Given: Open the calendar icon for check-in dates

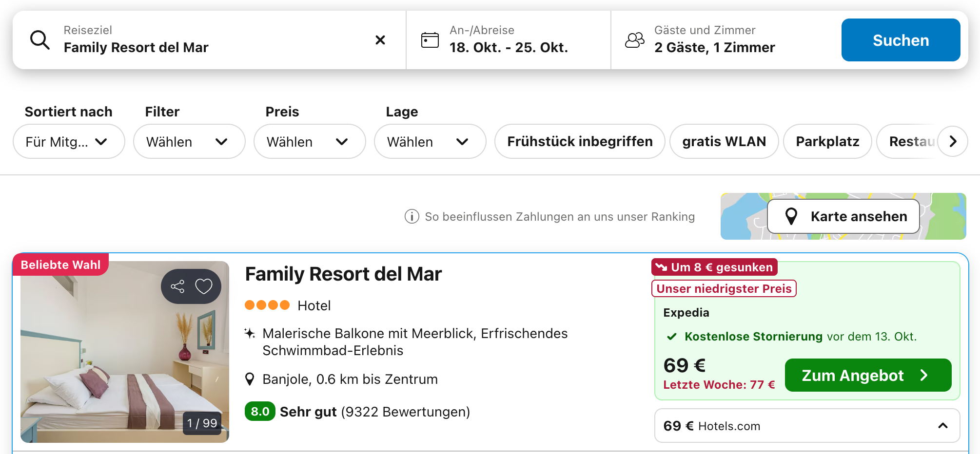Looking at the screenshot, I should point(430,40).
